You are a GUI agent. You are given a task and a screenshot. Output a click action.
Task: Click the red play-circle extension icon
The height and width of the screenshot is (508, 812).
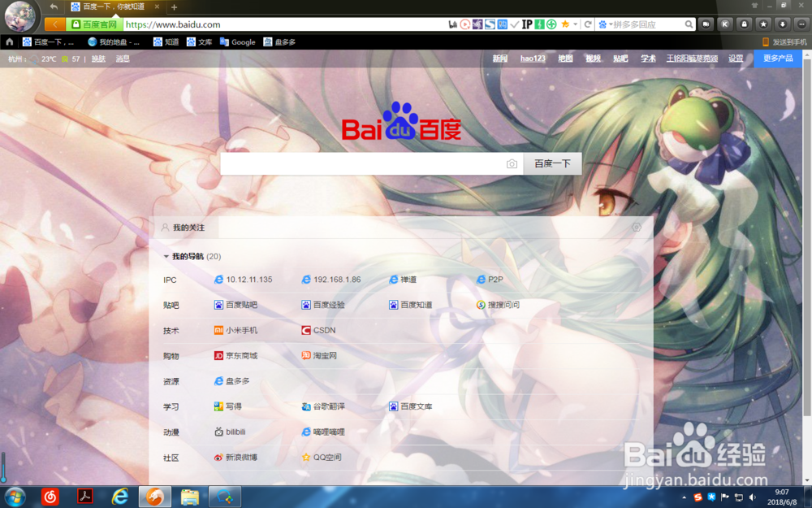pyautogui.click(x=465, y=24)
